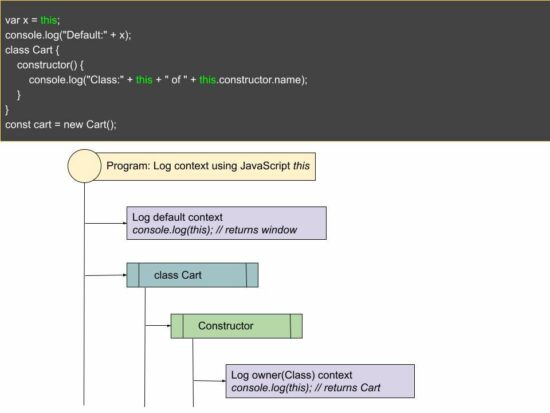550x413 pixels.
Task: Click the 'const cart = new Cart();' line
Action: click(61, 125)
